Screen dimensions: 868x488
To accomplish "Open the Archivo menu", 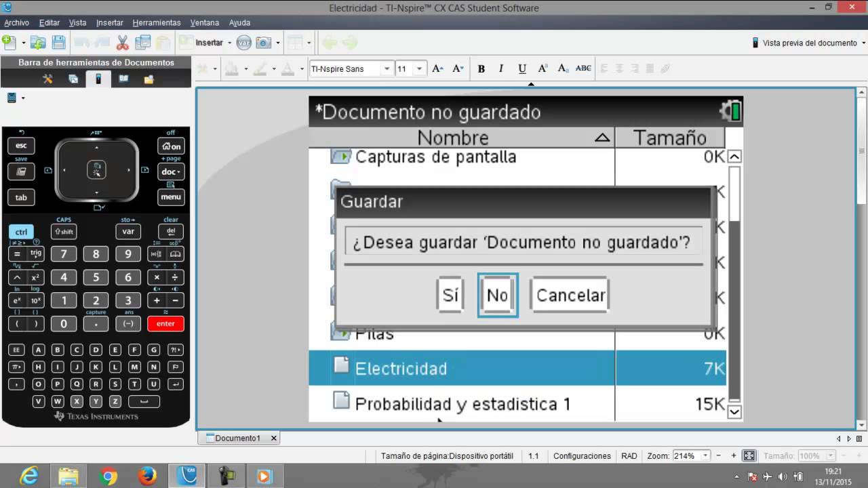I will pos(17,22).
